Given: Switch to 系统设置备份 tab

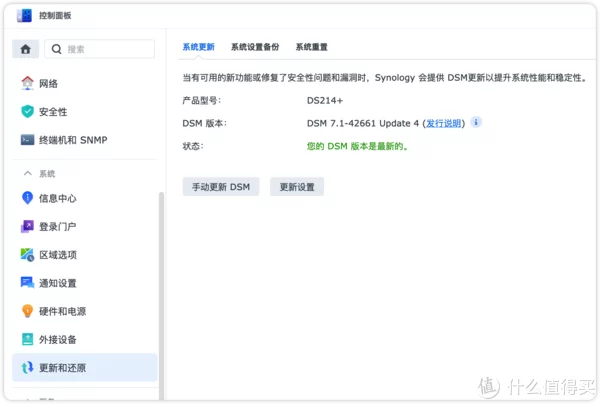Looking at the screenshot, I should coord(255,47).
